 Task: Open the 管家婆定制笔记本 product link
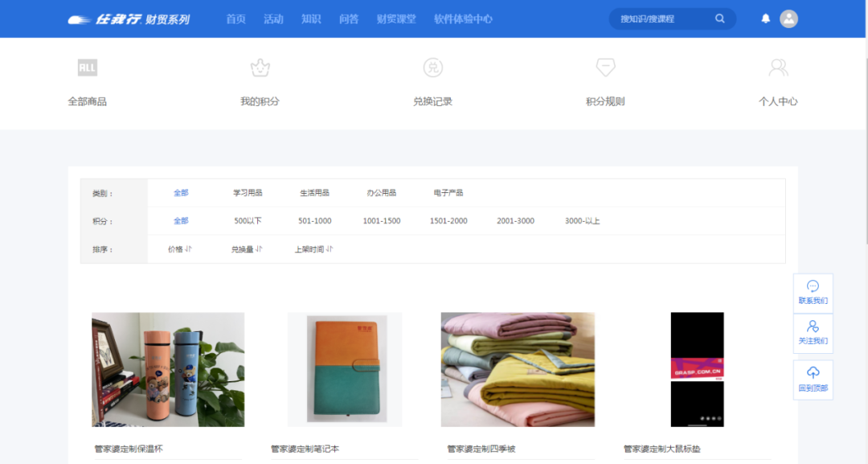click(305, 449)
